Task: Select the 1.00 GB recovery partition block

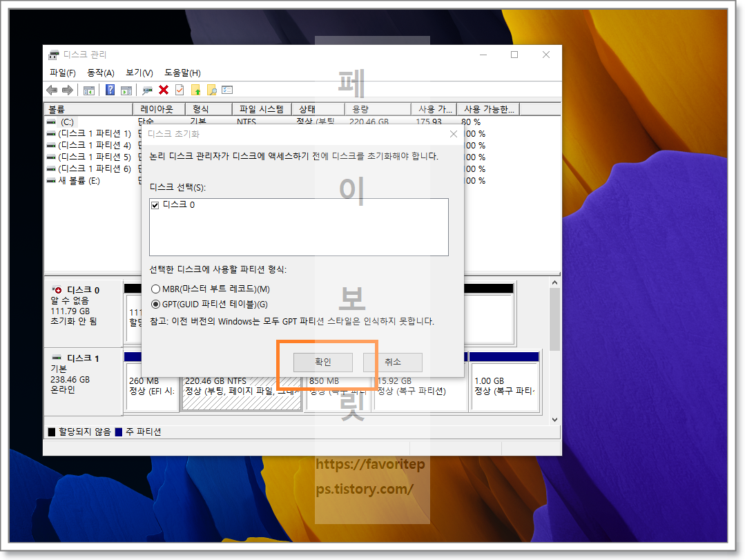Action: pyautogui.click(x=505, y=387)
